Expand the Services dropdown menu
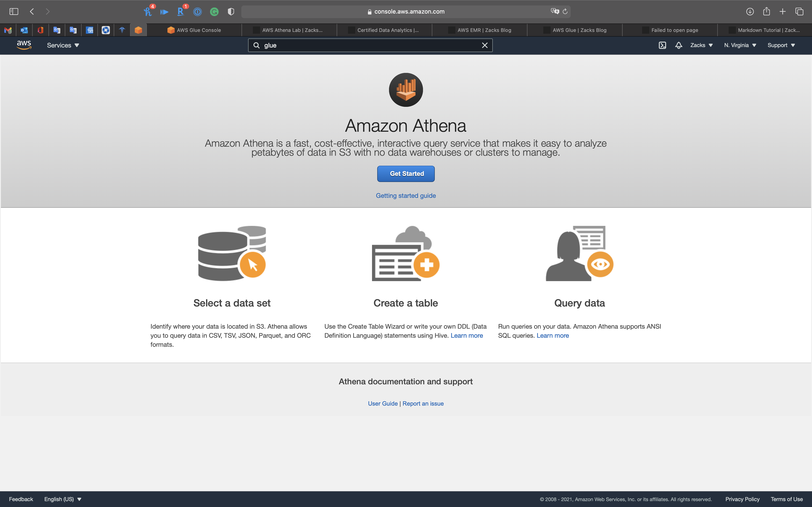 [63, 45]
